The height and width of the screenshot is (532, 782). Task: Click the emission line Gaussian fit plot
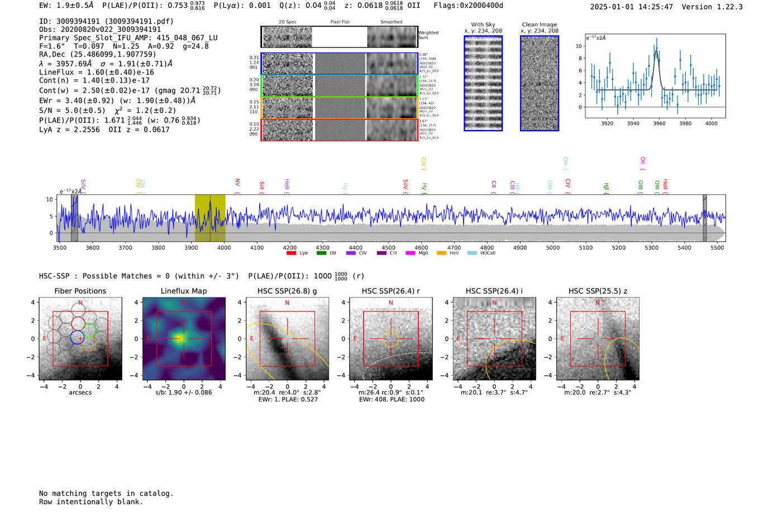click(x=655, y=76)
